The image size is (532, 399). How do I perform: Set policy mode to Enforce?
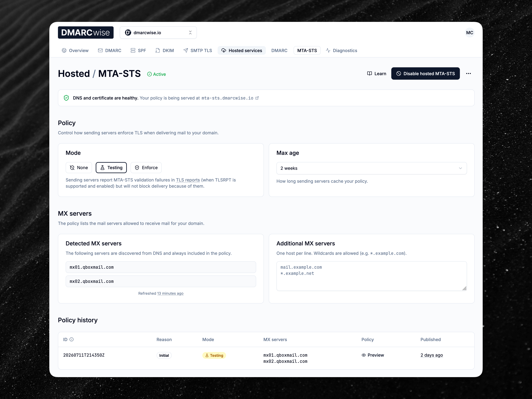(x=146, y=167)
